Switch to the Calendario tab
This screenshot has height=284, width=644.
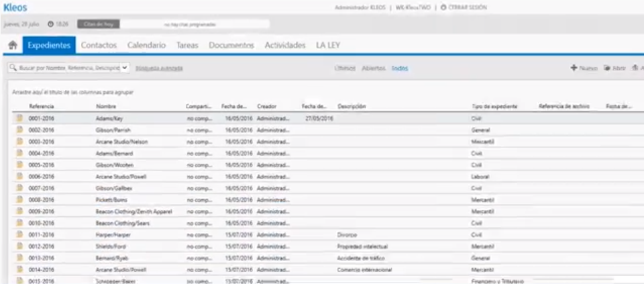pyautogui.click(x=147, y=46)
